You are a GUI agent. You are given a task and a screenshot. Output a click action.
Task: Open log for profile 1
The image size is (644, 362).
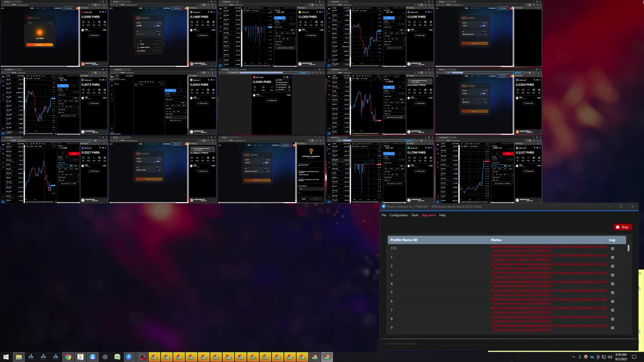(612, 257)
